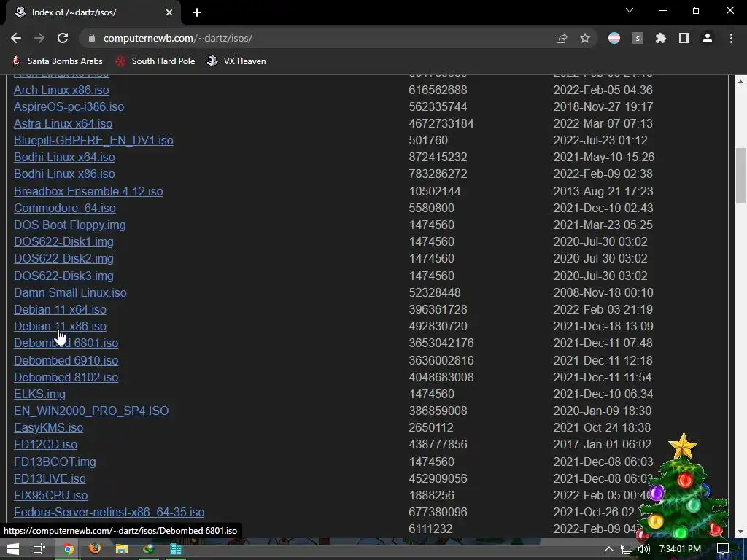Download Arch Linux x86.iso
This screenshot has width=747, height=560.
tap(61, 90)
